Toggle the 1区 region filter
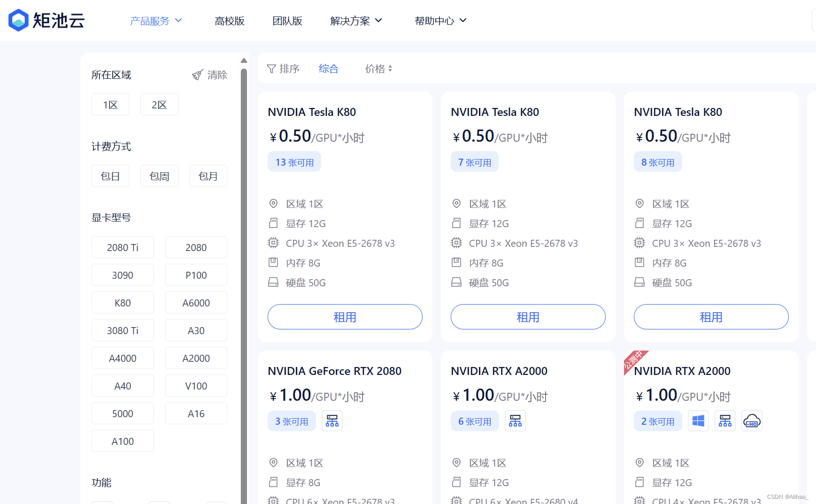This screenshot has width=816, height=504. [110, 105]
